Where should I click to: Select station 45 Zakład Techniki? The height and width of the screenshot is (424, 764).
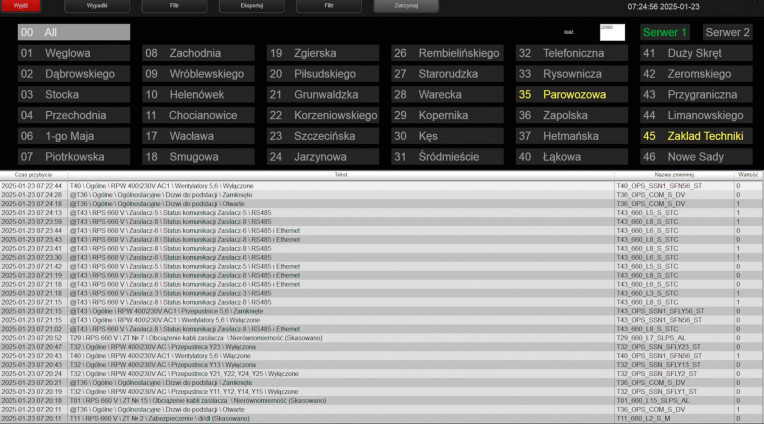pos(697,136)
